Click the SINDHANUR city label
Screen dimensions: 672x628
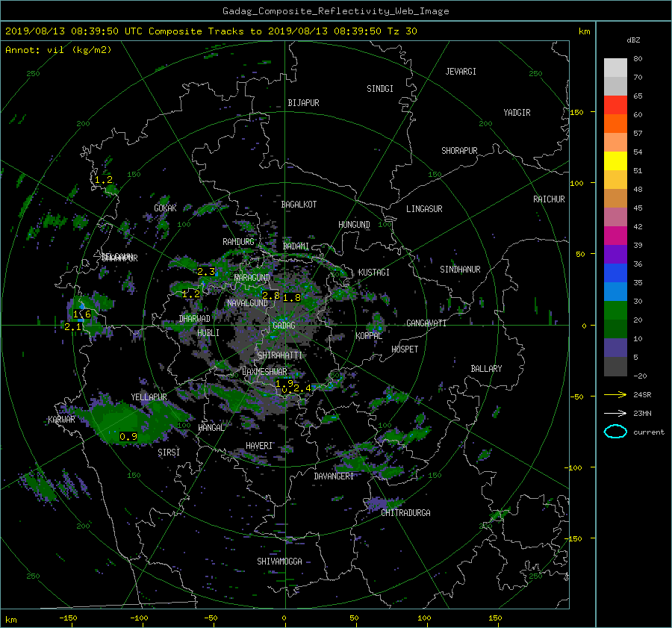tap(460, 270)
